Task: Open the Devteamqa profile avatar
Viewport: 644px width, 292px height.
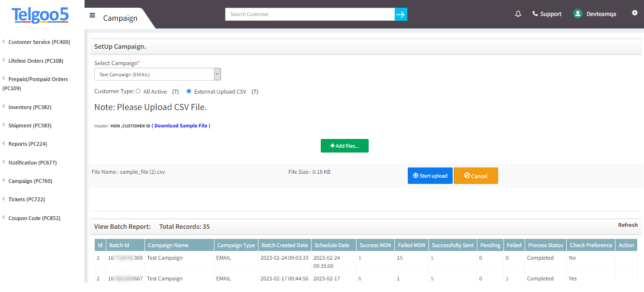Action: 578,14
